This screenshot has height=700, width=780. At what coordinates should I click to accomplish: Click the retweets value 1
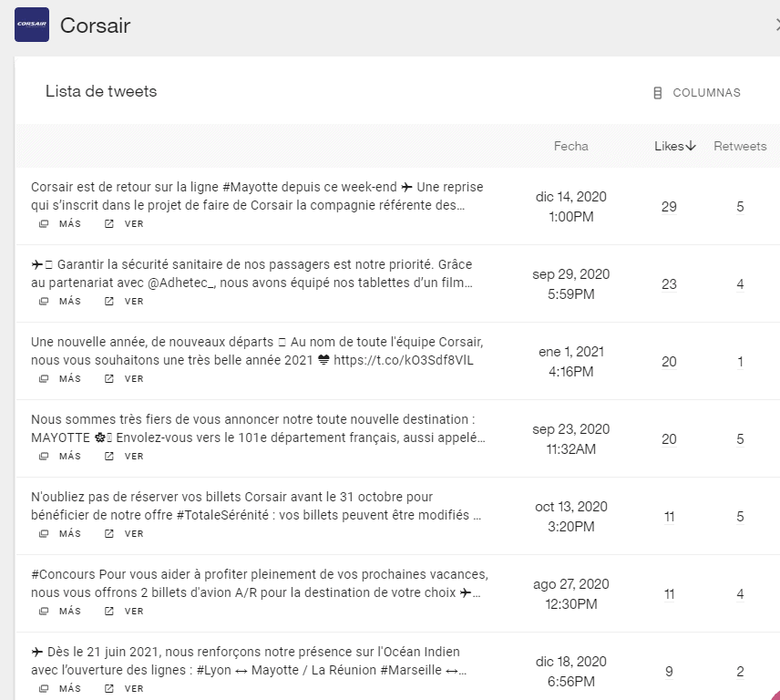[x=740, y=362]
